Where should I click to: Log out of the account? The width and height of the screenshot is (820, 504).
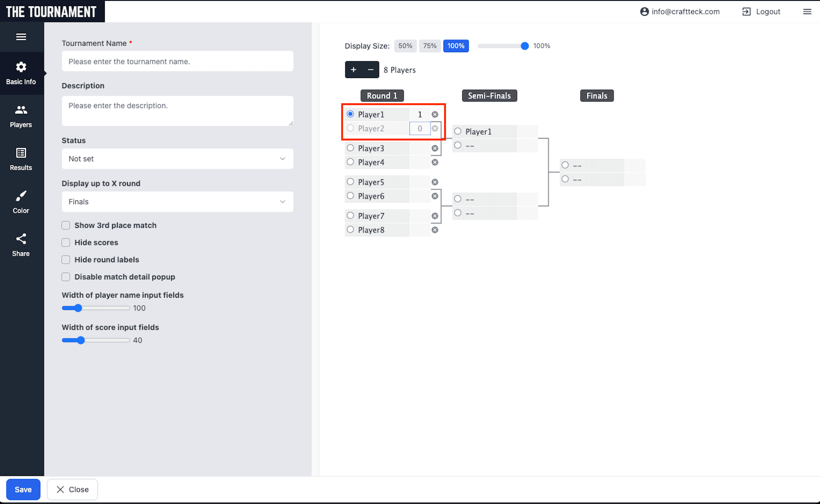tap(761, 11)
